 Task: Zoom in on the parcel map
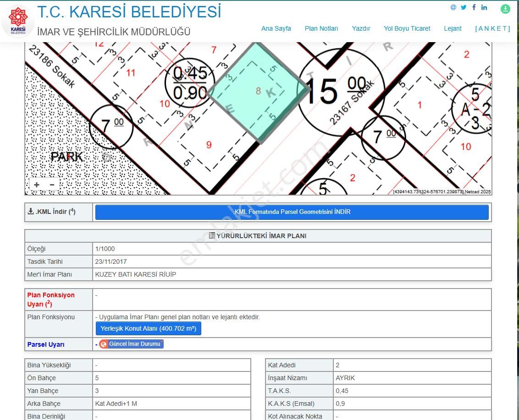[x=37, y=184]
